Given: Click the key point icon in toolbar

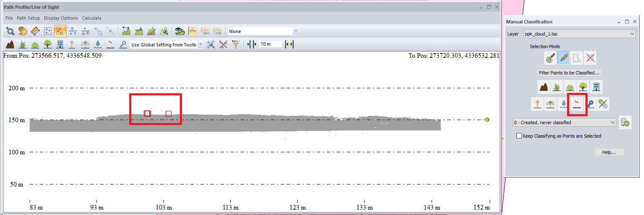Looking at the screenshot, I should pos(123,44).
